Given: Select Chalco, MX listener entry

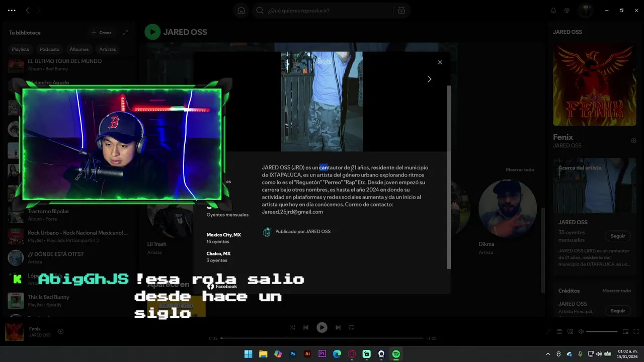Looking at the screenshot, I should pos(219,257).
